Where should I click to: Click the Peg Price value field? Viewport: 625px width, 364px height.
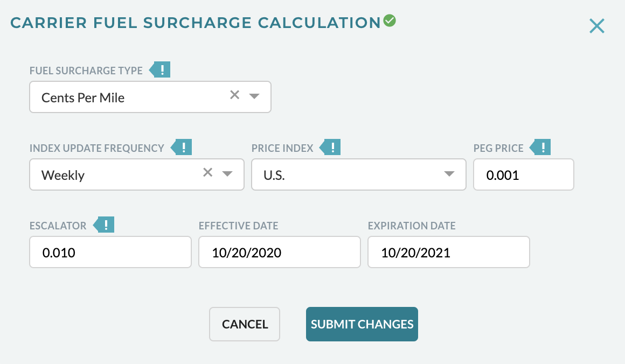pyautogui.click(x=523, y=174)
